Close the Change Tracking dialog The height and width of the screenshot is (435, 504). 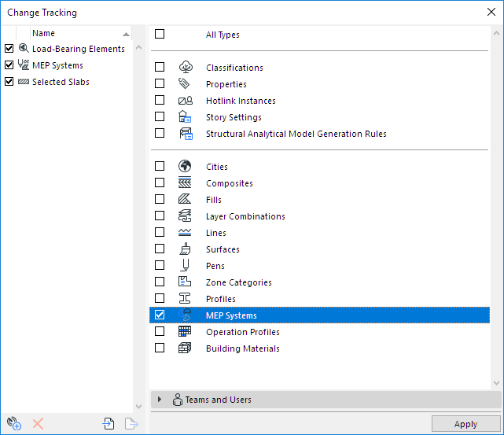tap(491, 13)
